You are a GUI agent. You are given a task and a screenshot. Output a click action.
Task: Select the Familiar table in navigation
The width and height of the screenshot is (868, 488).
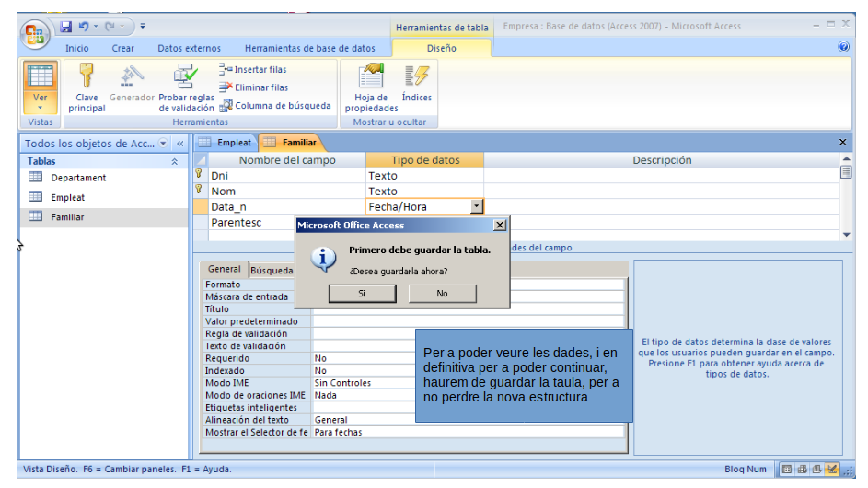(67, 217)
